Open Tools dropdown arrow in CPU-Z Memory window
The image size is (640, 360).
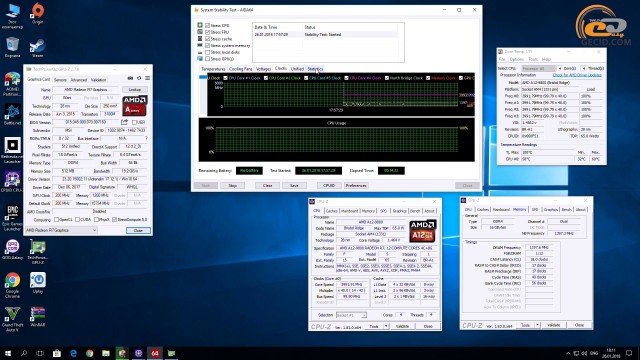coord(538,325)
